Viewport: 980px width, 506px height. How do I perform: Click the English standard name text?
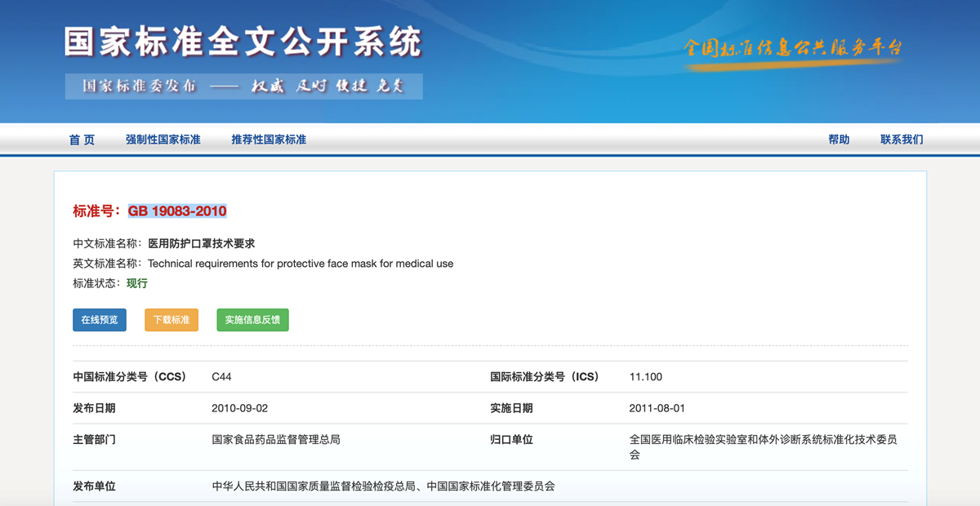coord(301,264)
